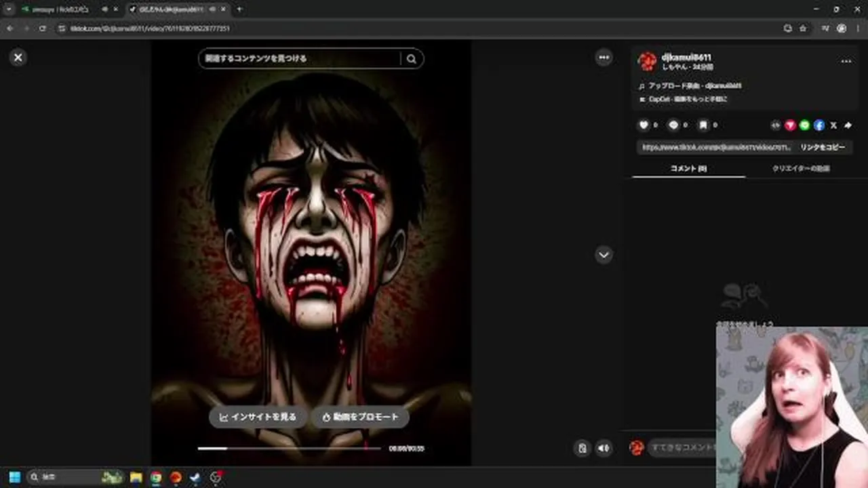Reload the page

(x=43, y=28)
